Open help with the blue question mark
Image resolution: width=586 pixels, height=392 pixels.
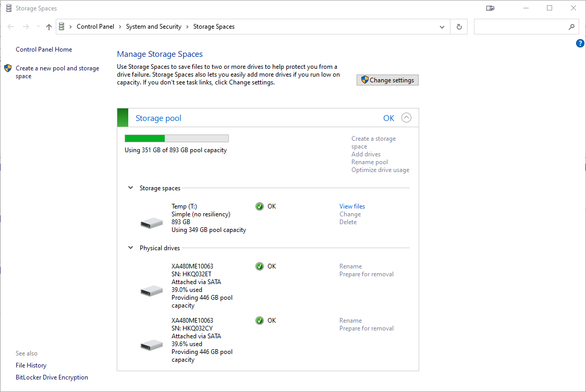coord(580,43)
